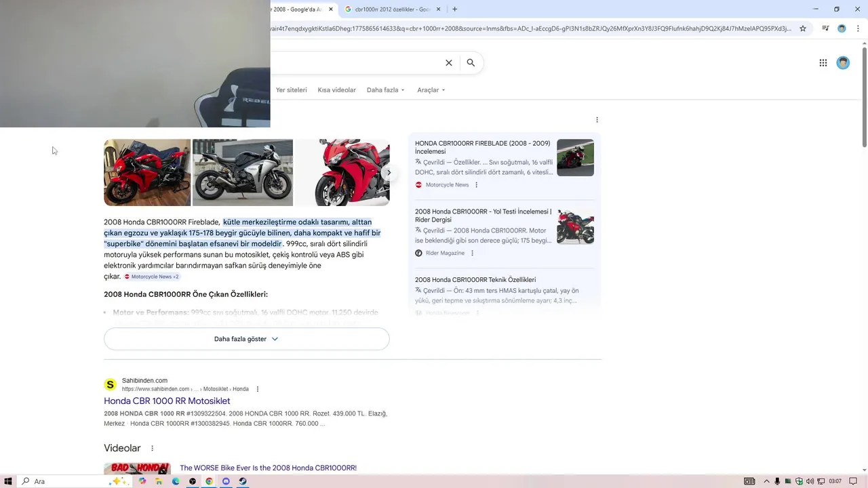The height and width of the screenshot is (488, 868).
Task: Show hidden system tray icons
Action: [767, 481]
